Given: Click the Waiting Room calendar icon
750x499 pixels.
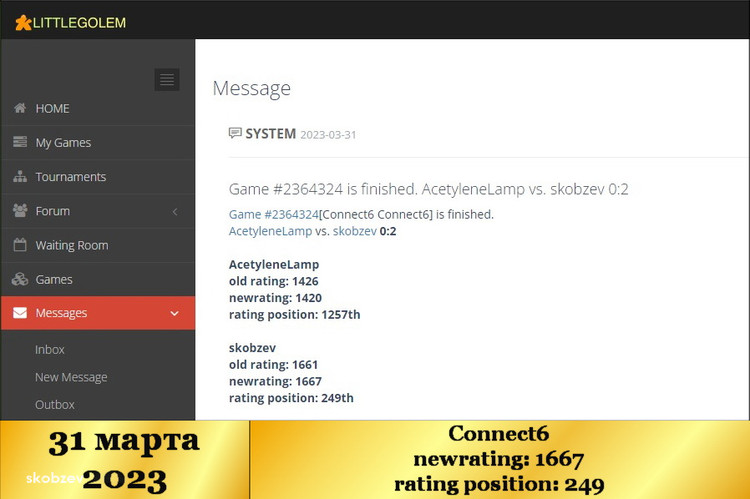Looking at the screenshot, I should (x=20, y=245).
